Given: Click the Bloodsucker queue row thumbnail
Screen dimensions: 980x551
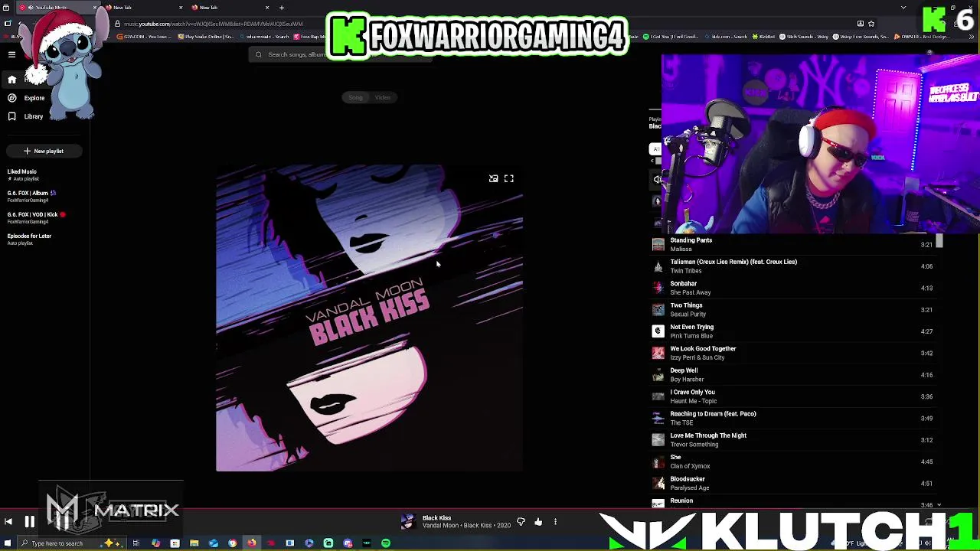Looking at the screenshot, I should point(658,483).
